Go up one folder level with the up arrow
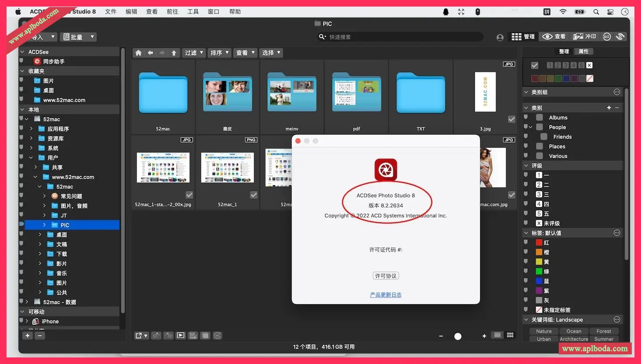Viewport: 641px width, 364px height. click(x=174, y=53)
